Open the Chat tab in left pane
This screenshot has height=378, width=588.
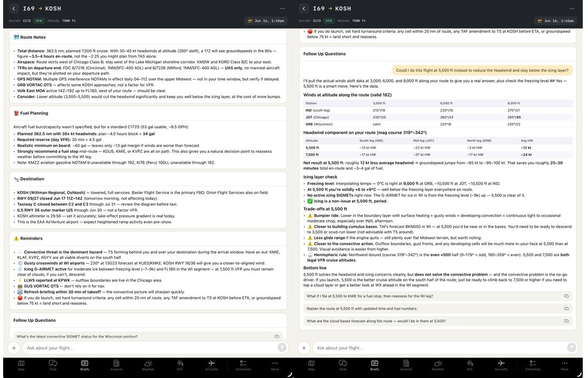pos(53,365)
